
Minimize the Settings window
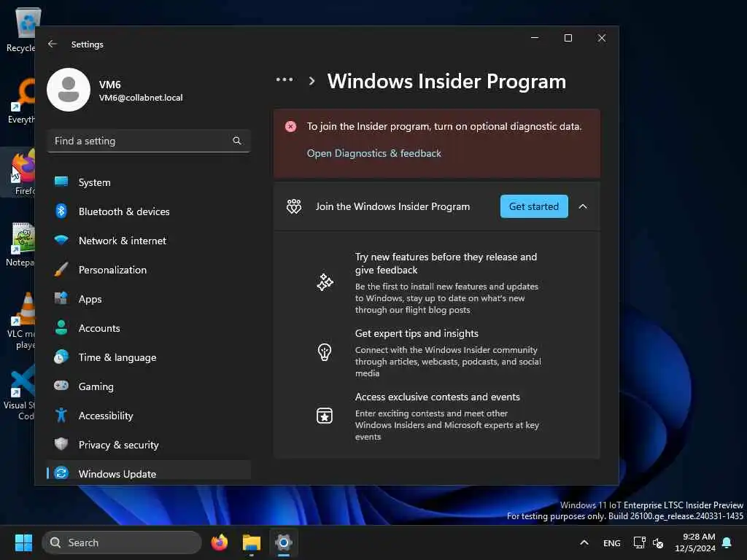click(535, 38)
